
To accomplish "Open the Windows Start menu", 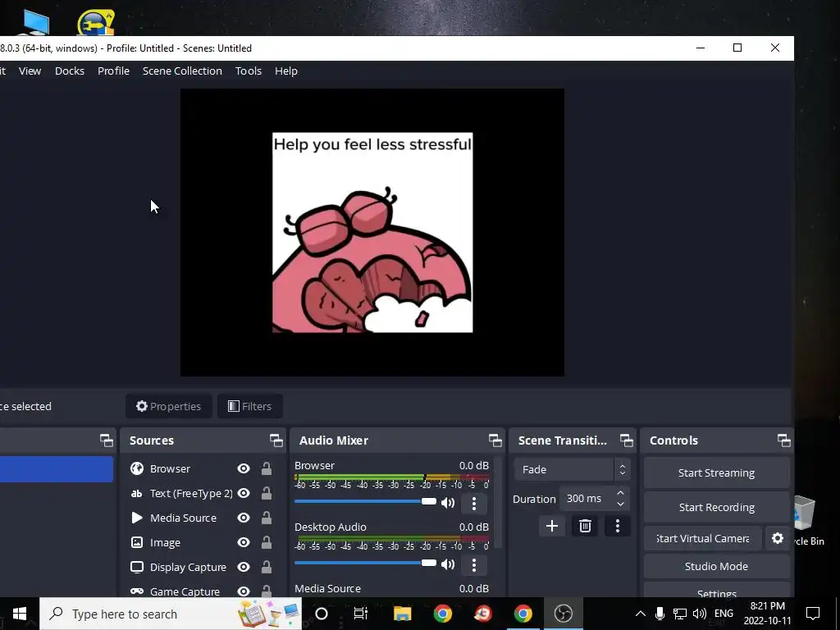I will pyautogui.click(x=20, y=614).
